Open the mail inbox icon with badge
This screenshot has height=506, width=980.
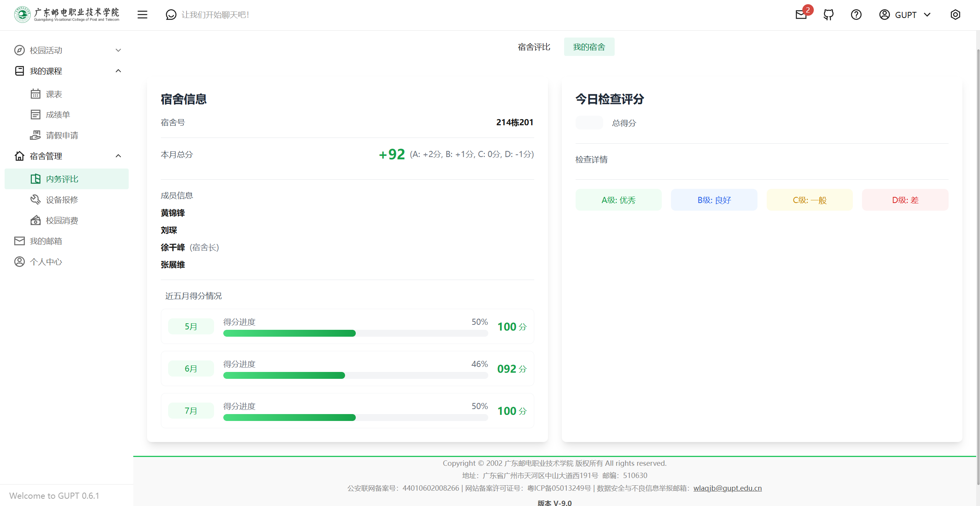click(x=801, y=15)
